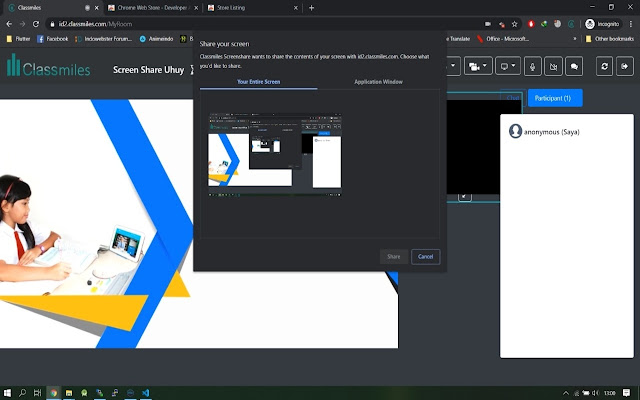Screen dimensions: 640x400
Task: Select the Your Entire Screen tab
Action: click(x=259, y=82)
